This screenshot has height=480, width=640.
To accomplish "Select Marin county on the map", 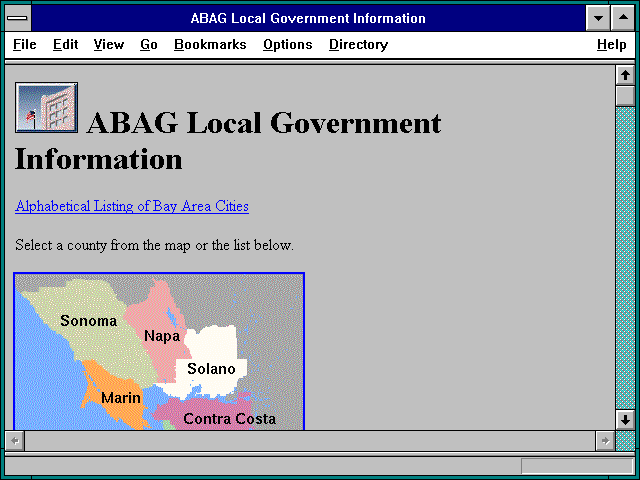I will pos(120,398).
